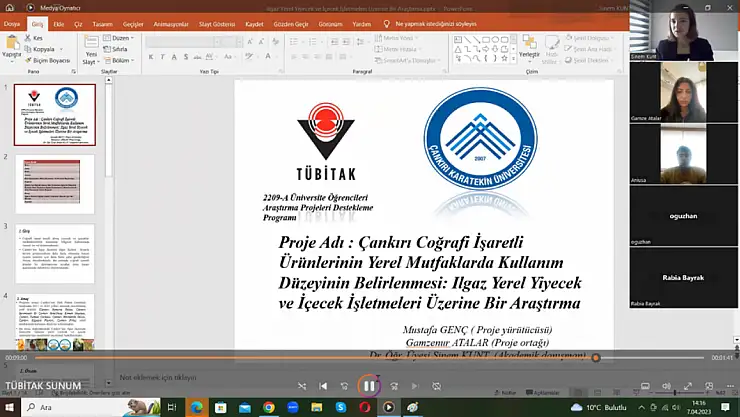Image resolution: width=740 pixels, height=417 pixels.
Task: Go to media player home icon
Action: [x=9, y=8]
